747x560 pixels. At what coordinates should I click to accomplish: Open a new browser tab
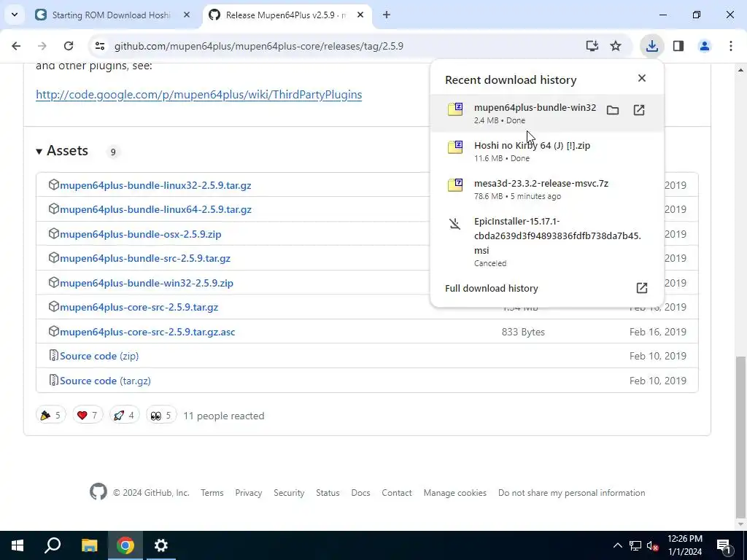click(x=387, y=15)
